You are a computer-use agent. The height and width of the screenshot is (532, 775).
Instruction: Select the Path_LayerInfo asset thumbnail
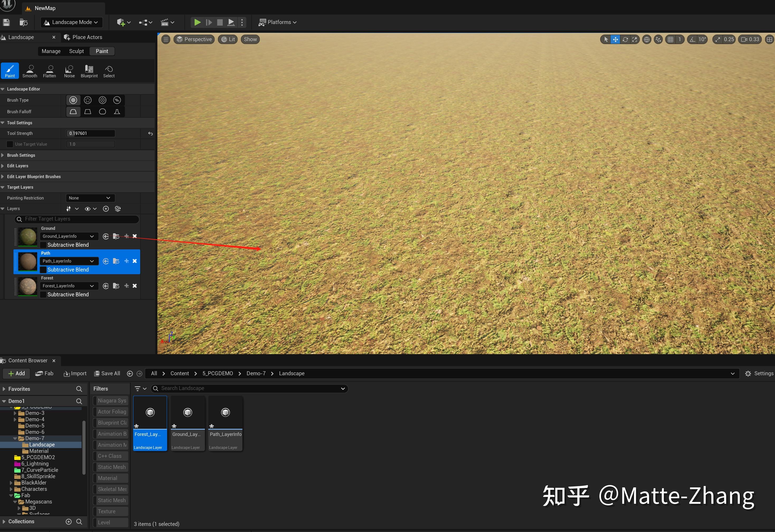coord(226,413)
